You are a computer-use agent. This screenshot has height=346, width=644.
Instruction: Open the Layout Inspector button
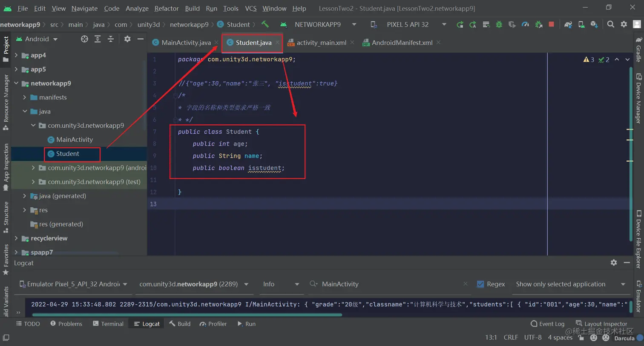pos(601,323)
